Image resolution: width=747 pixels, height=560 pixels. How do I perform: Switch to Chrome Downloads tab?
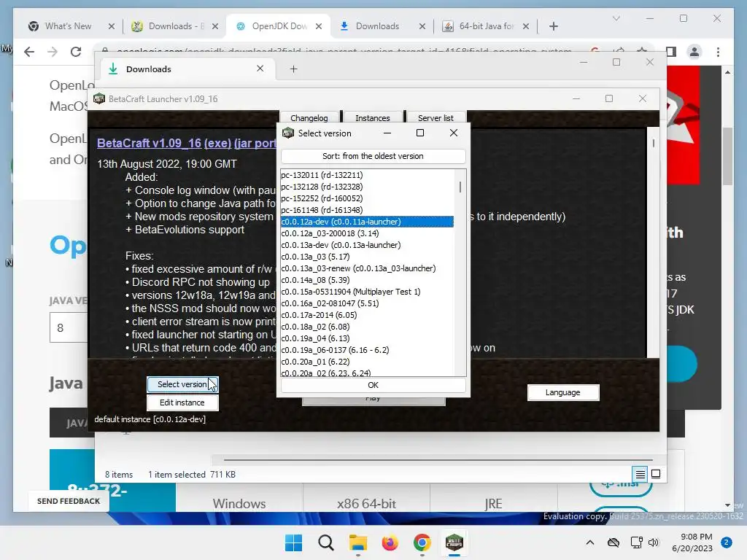[378, 26]
